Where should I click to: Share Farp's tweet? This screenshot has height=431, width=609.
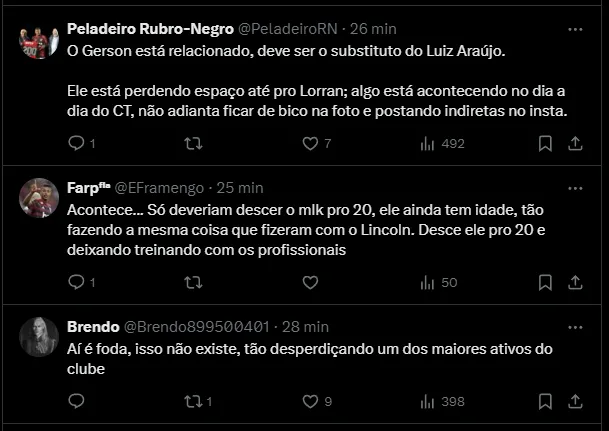pyautogui.click(x=575, y=283)
